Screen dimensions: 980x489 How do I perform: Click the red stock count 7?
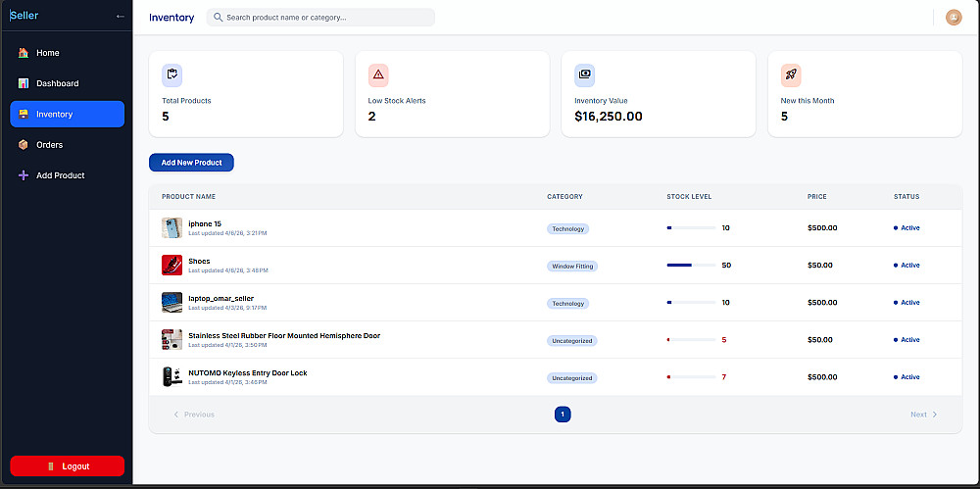[724, 377]
